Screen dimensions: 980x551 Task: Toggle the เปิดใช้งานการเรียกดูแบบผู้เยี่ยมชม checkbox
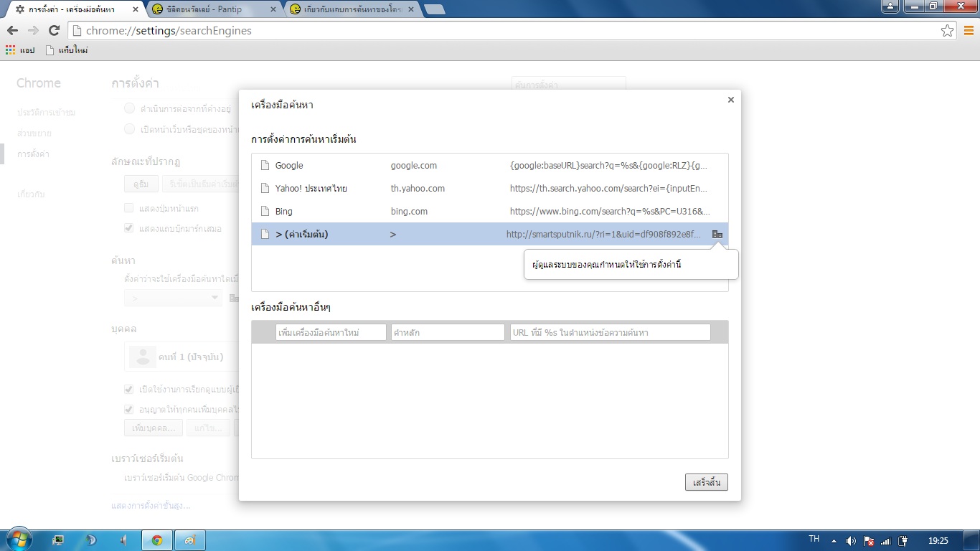tap(129, 390)
